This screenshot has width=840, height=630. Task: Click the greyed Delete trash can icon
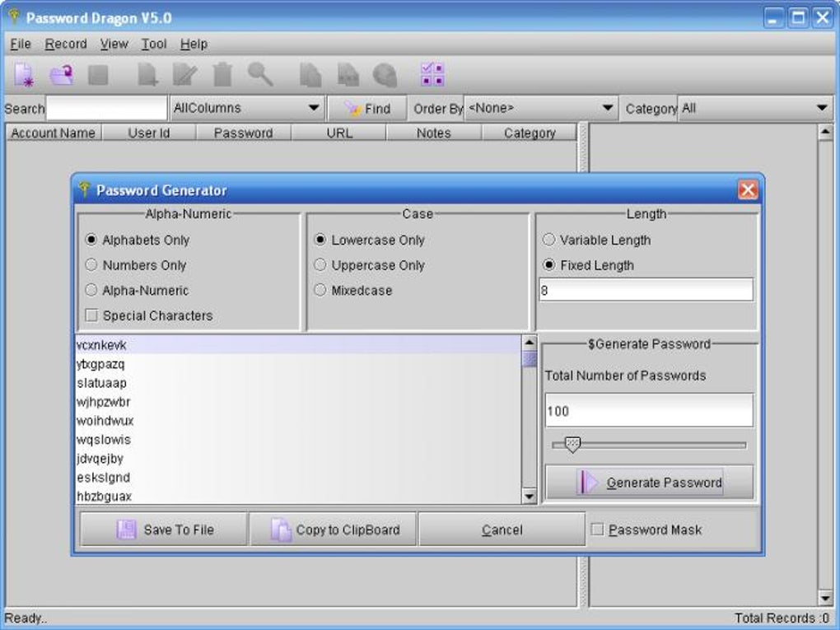coord(222,74)
